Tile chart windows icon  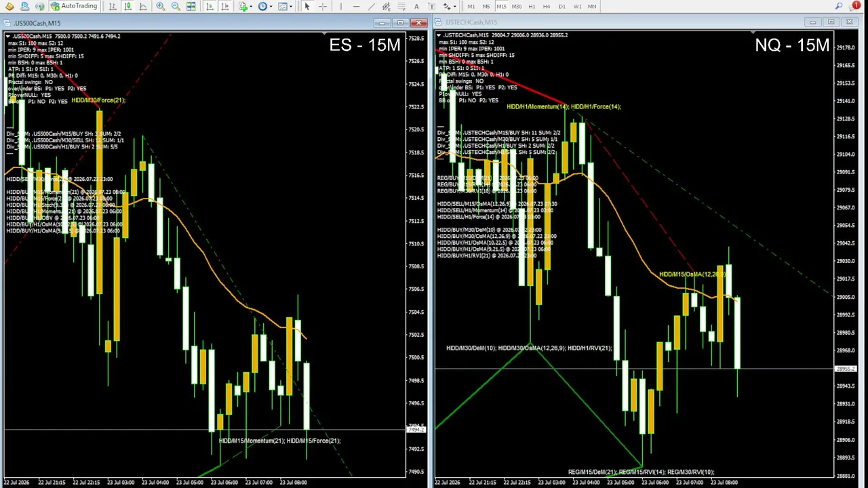(191, 6)
